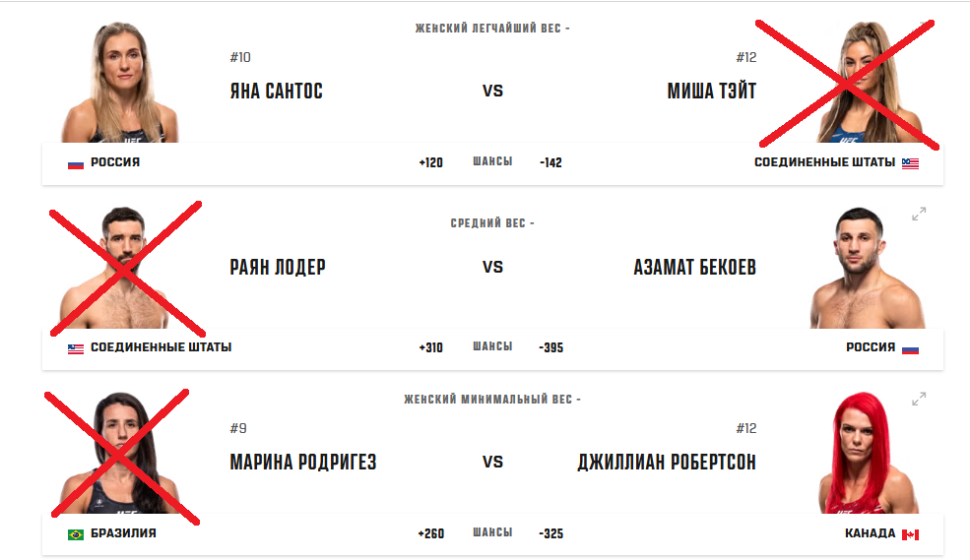Click the US flag under Раян Лодер
970x560 pixels.
(x=76, y=348)
